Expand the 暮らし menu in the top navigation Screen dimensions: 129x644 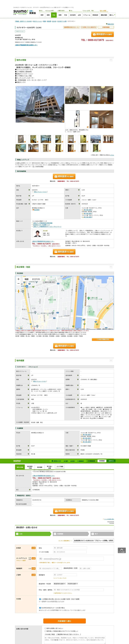[x=112, y=15]
